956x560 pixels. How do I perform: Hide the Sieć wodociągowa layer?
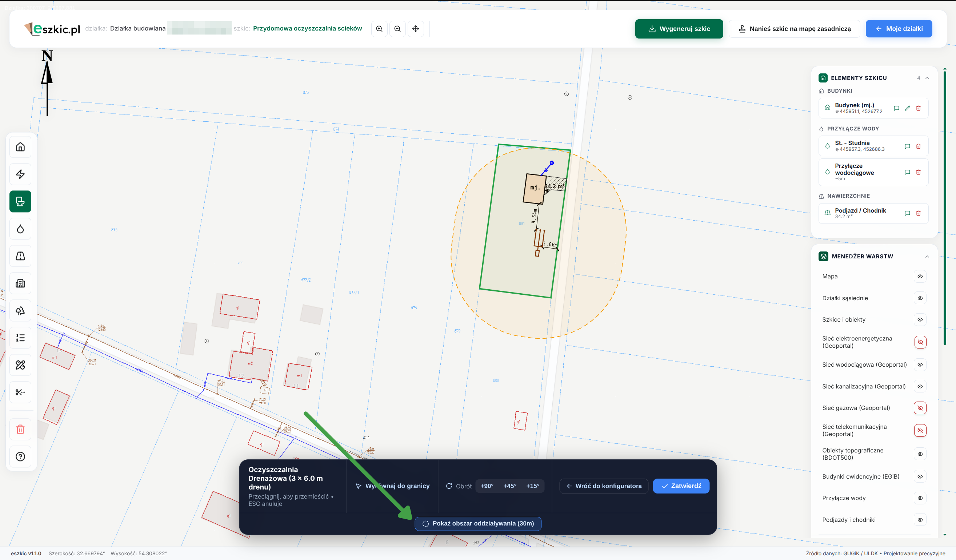pyautogui.click(x=920, y=365)
